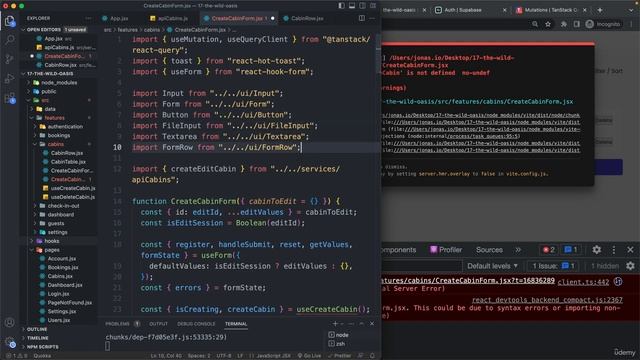This screenshot has width=640, height=360.
Task: Click Go Live in the status bar
Action: click(x=309, y=356)
